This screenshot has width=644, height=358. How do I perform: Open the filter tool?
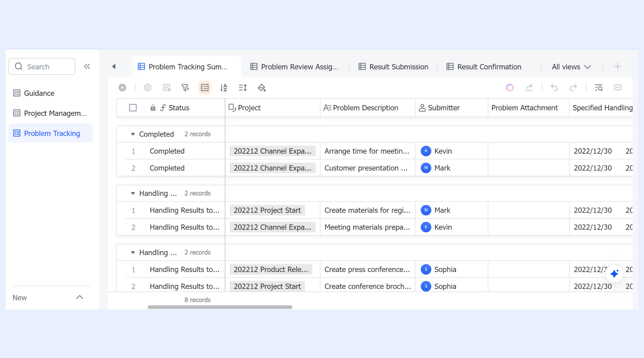point(185,88)
